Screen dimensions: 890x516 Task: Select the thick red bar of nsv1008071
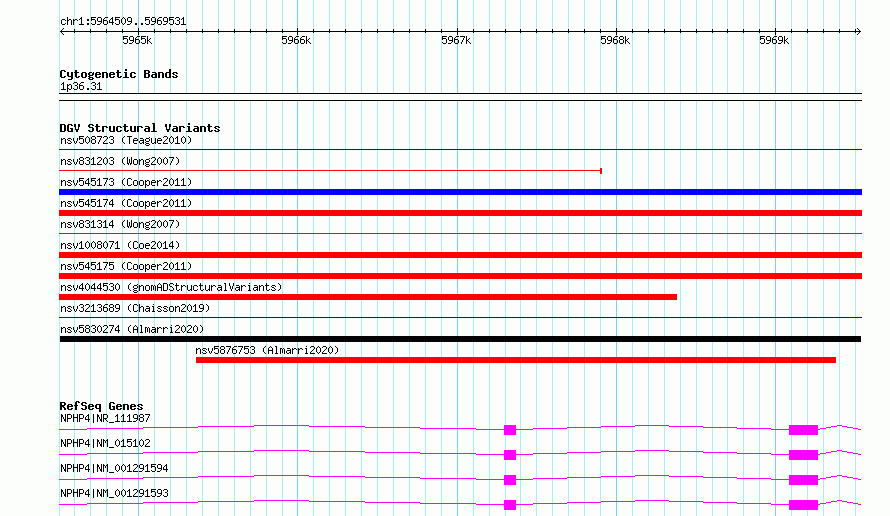(x=460, y=255)
